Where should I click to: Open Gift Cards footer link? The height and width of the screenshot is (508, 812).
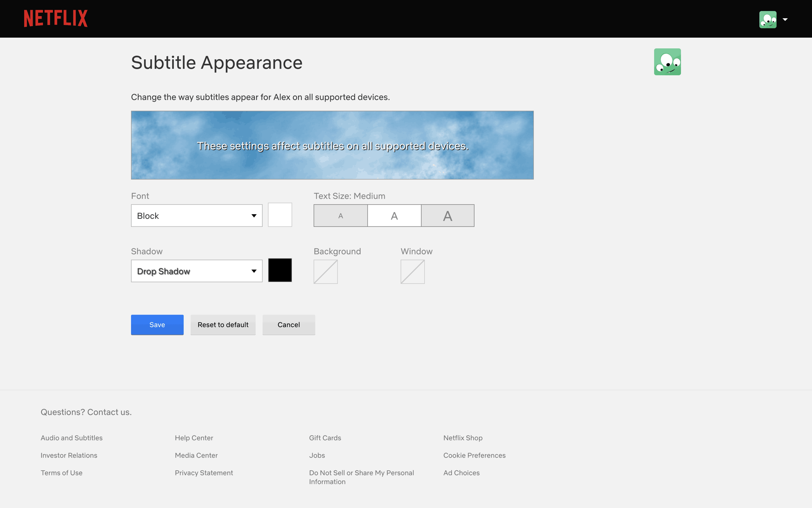pyautogui.click(x=325, y=438)
